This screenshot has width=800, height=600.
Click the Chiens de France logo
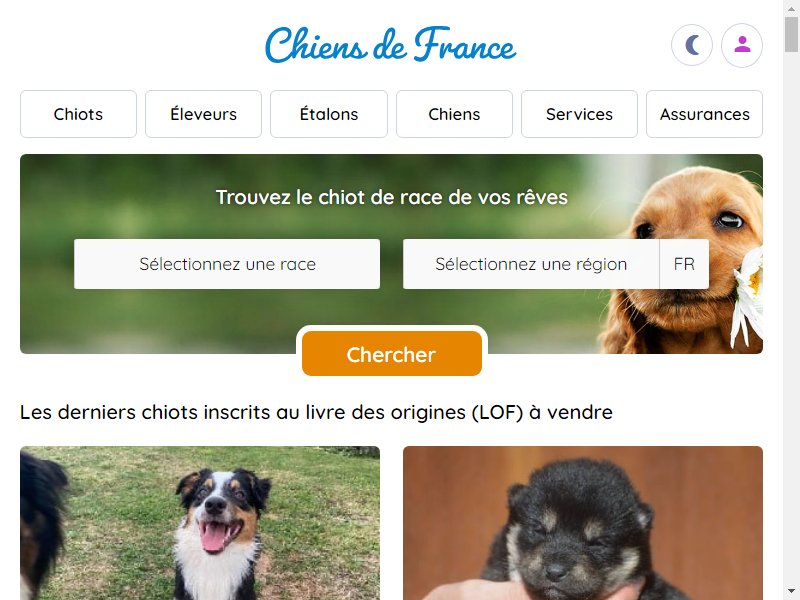click(x=390, y=45)
